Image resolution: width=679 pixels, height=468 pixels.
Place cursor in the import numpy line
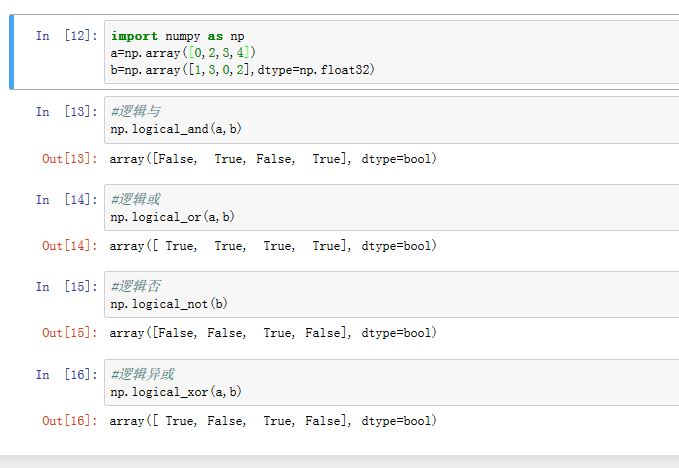177,36
